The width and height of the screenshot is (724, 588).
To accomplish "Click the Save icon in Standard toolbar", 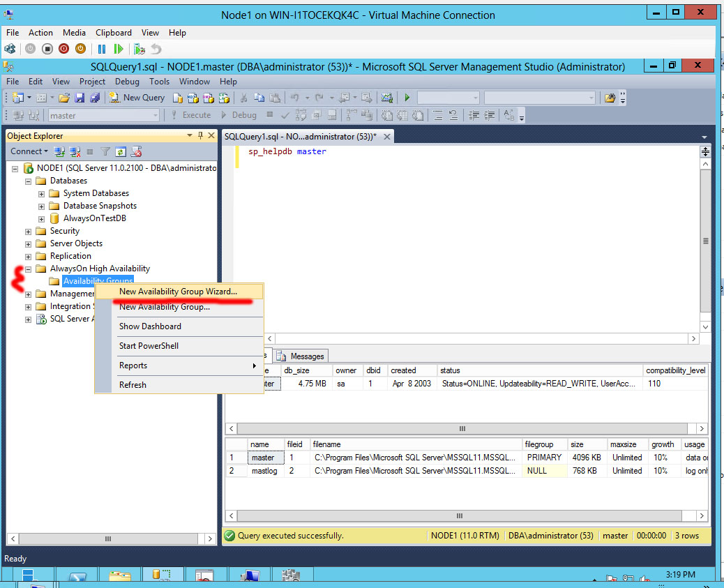I will (x=79, y=98).
